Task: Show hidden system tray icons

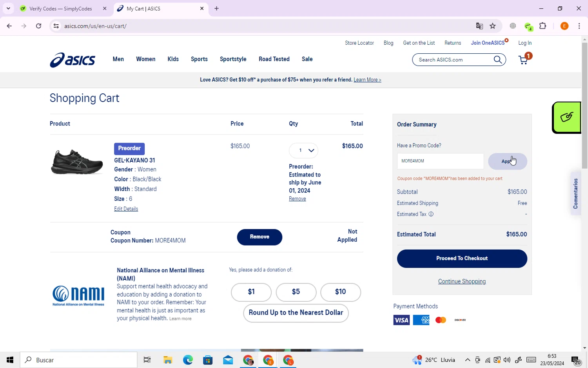Action: pos(467,360)
